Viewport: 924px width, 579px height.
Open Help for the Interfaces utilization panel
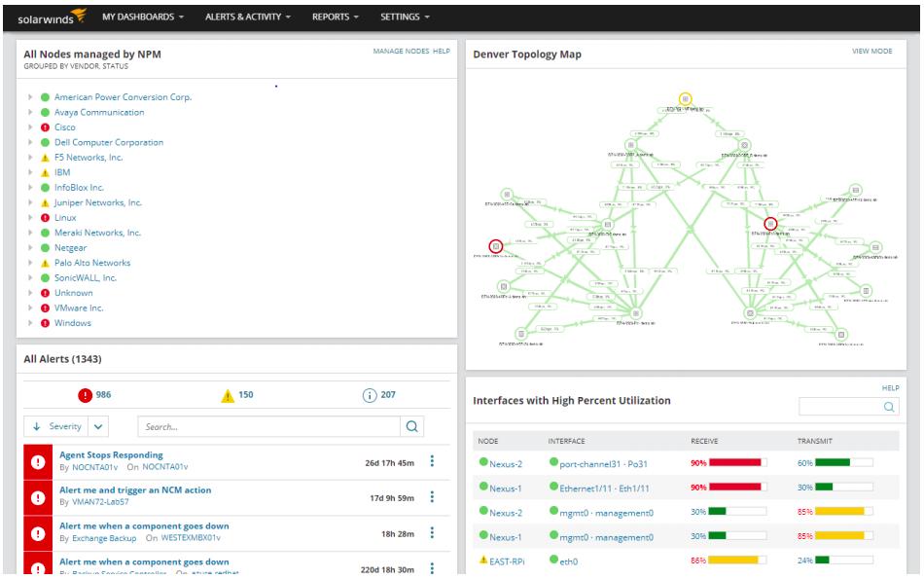click(890, 388)
